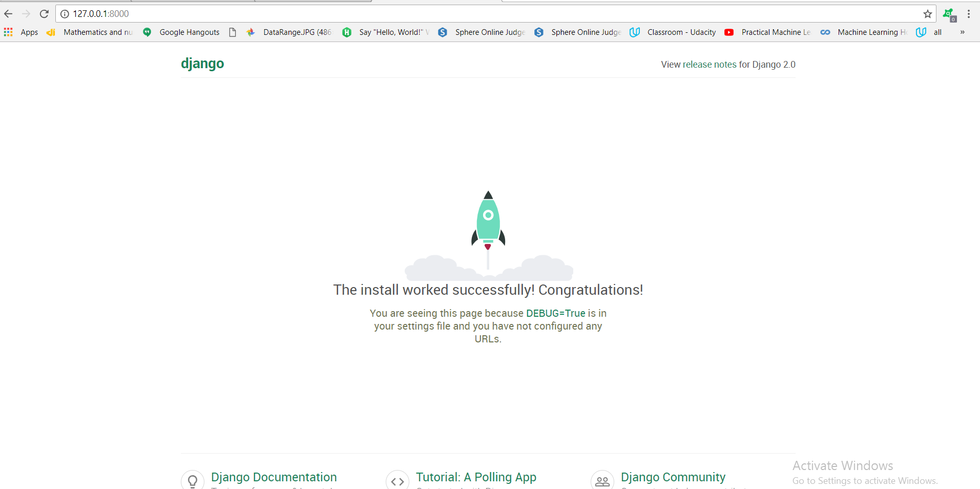Click the address bar showing 127.0.0.1:8000
980x489 pixels.
coord(495,14)
